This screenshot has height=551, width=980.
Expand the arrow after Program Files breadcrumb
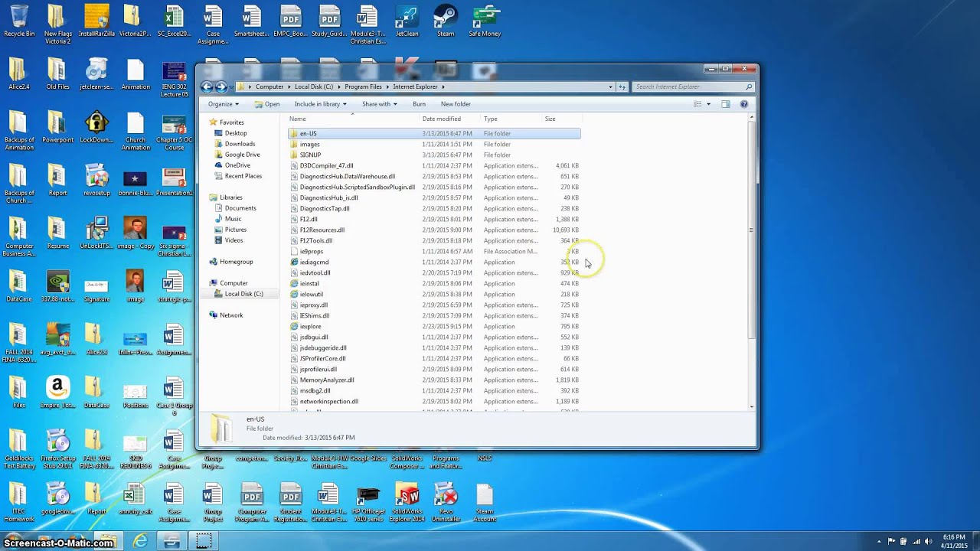[387, 87]
